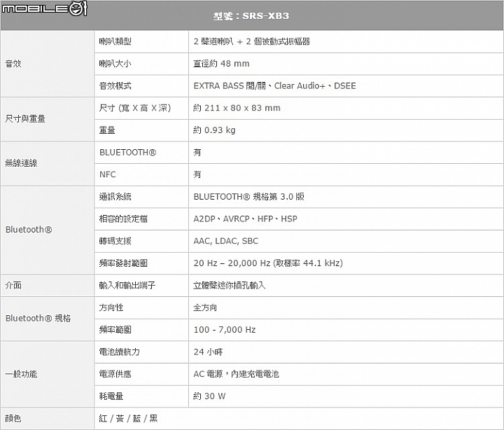Click the 轉碼支援 label
Image resolution: width=504 pixels, height=430 pixels.
tap(115, 241)
